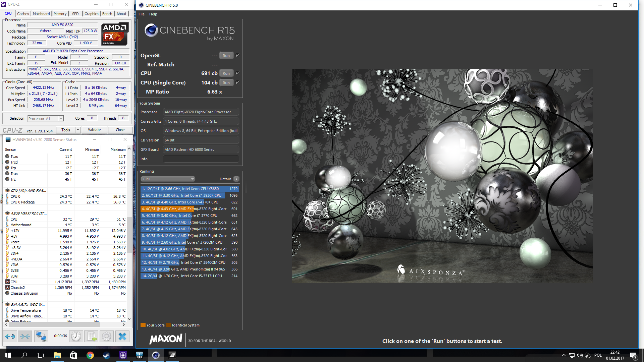This screenshot has width=644, height=362.
Task: Open network status tray icon
Action: 572,355
